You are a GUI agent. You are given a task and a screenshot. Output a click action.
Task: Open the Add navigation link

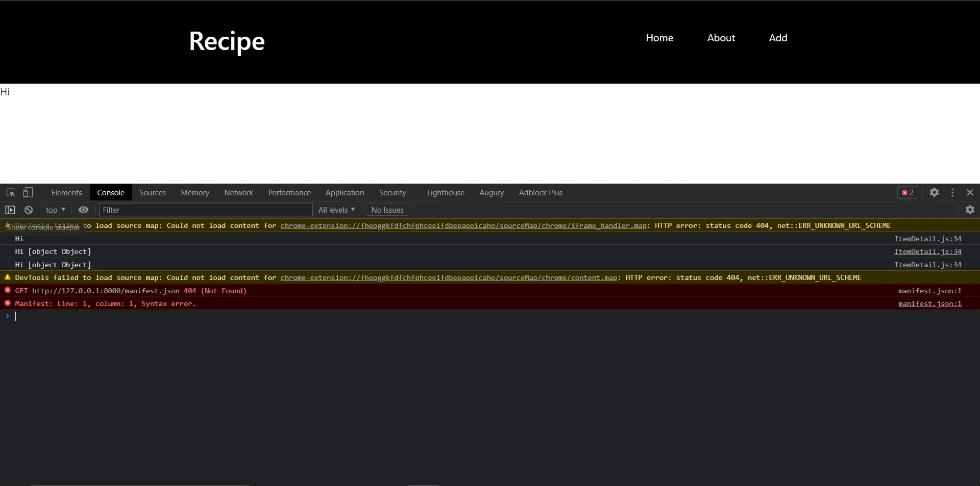[778, 38]
